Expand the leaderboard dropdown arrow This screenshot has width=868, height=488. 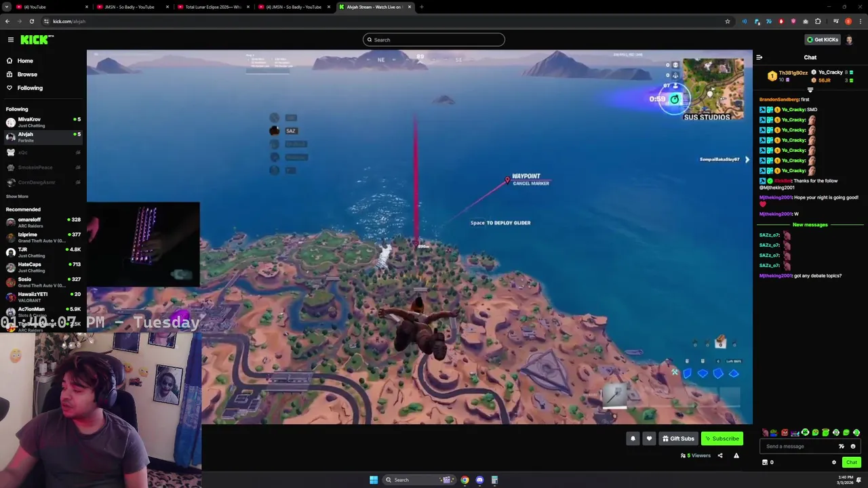coord(810,89)
